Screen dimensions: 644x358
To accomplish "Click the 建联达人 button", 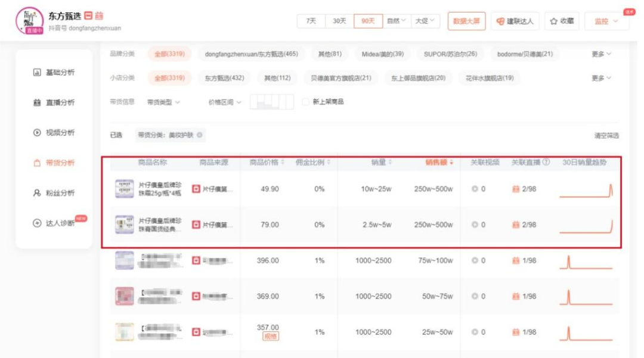I will tap(515, 21).
